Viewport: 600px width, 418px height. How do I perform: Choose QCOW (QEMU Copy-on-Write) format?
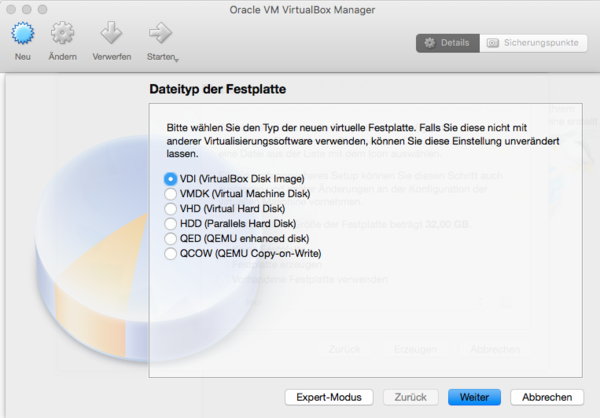171,253
